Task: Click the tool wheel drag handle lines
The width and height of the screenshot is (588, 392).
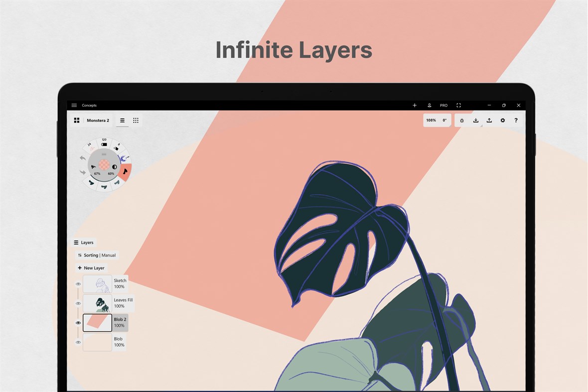Action: [x=104, y=154]
